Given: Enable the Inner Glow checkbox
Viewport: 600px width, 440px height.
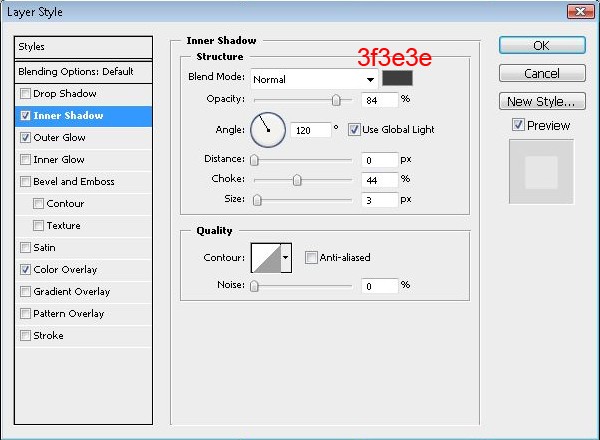Looking at the screenshot, I should (25, 160).
